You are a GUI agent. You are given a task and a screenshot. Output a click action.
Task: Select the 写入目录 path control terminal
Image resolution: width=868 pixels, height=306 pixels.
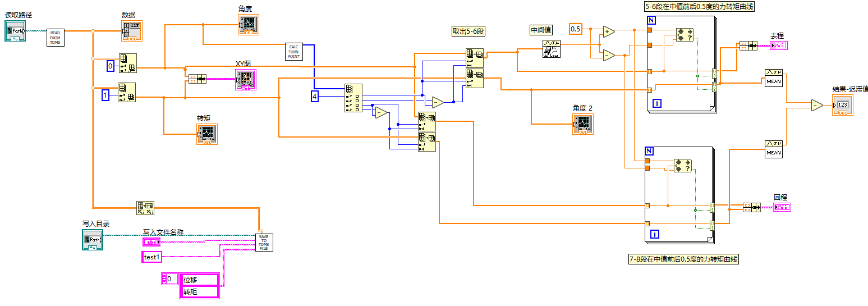pos(93,240)
